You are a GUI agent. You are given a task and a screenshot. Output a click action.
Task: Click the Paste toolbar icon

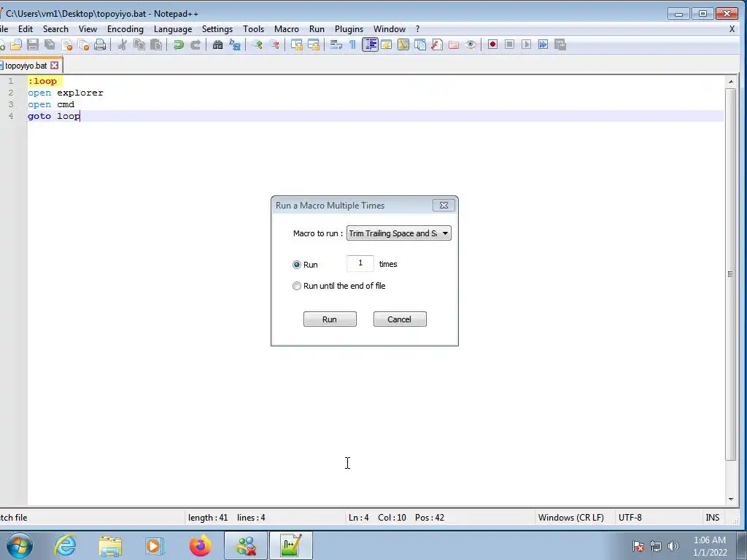click(x=156, y=44)
